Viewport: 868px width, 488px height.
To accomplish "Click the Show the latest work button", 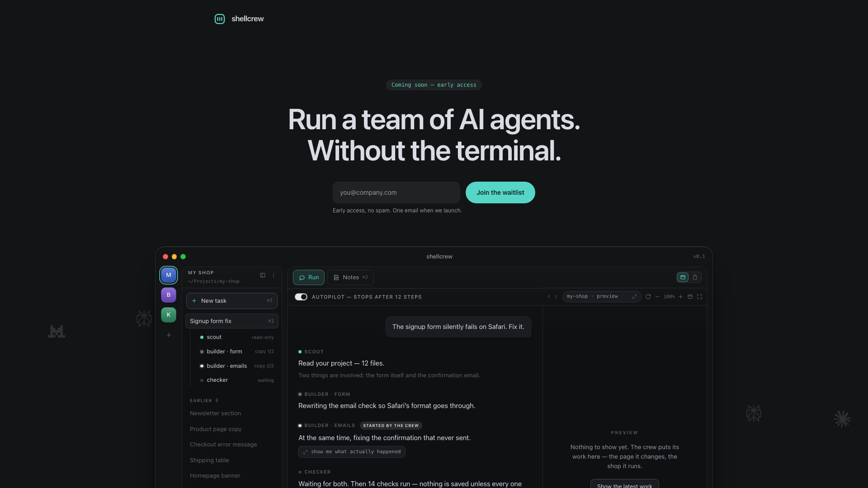I will point(624,484).
